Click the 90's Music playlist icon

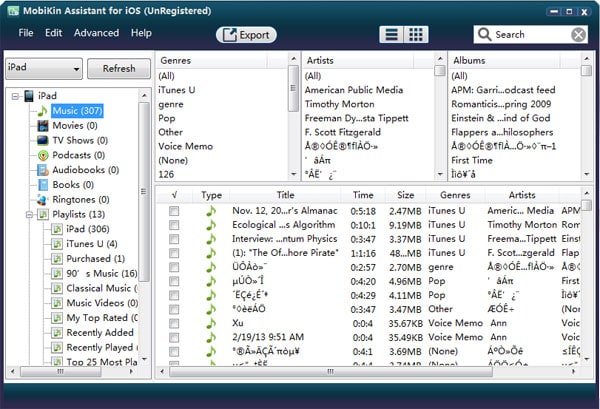pyautogui.click(x=57, y=274)
